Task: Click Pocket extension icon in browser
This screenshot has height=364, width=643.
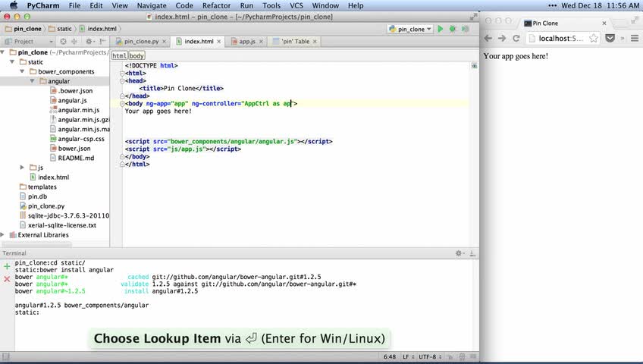Action: tap(610, 38)
